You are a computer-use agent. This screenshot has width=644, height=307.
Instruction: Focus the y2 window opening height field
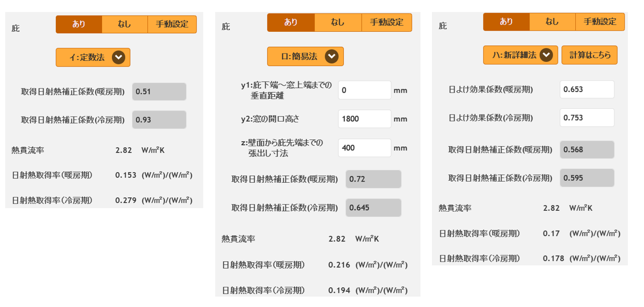coord(364,119)
